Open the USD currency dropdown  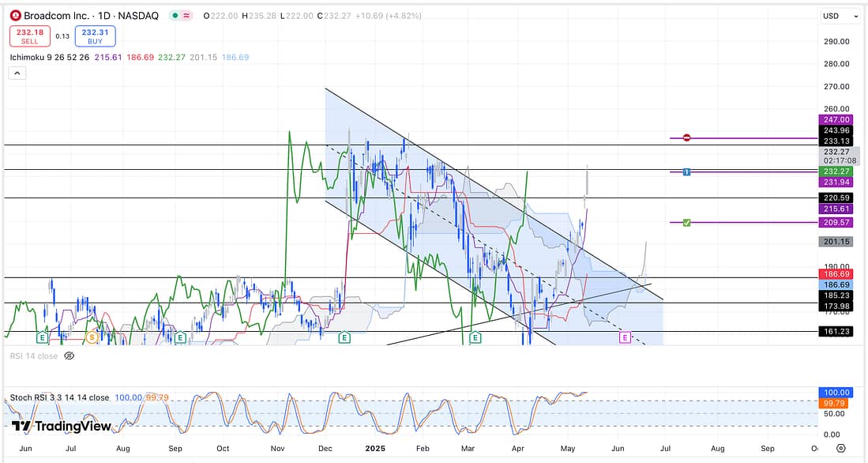pyautogui.click(x=840, y=16)
